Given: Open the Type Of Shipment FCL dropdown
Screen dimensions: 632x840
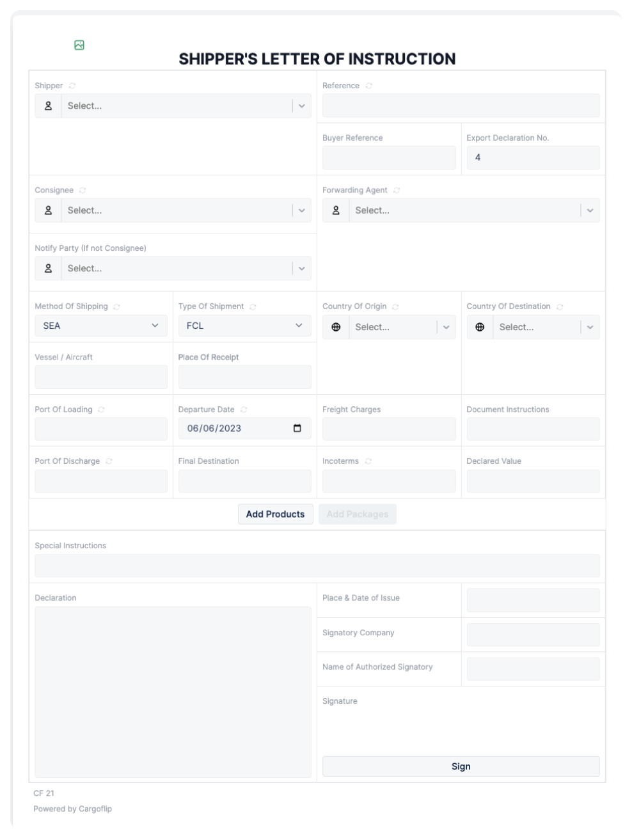Looking at the screenshot, I should click(x=244, y=326).
